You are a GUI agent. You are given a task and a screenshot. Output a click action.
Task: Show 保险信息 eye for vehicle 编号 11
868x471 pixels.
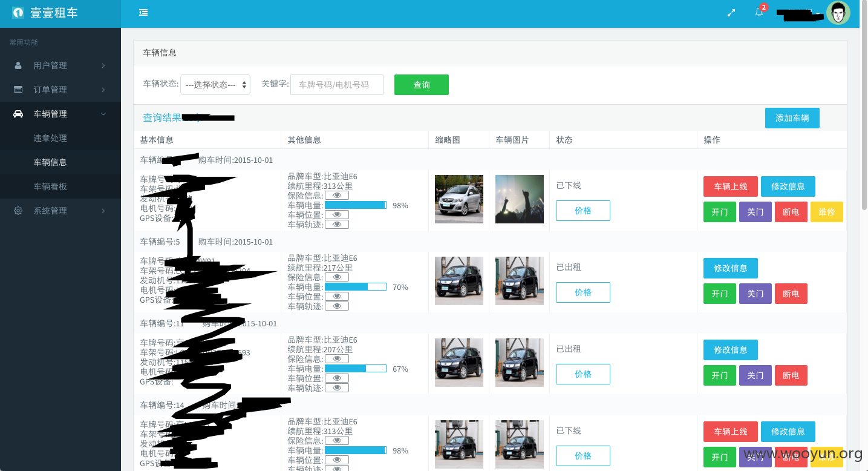click(x=337, y=359)
